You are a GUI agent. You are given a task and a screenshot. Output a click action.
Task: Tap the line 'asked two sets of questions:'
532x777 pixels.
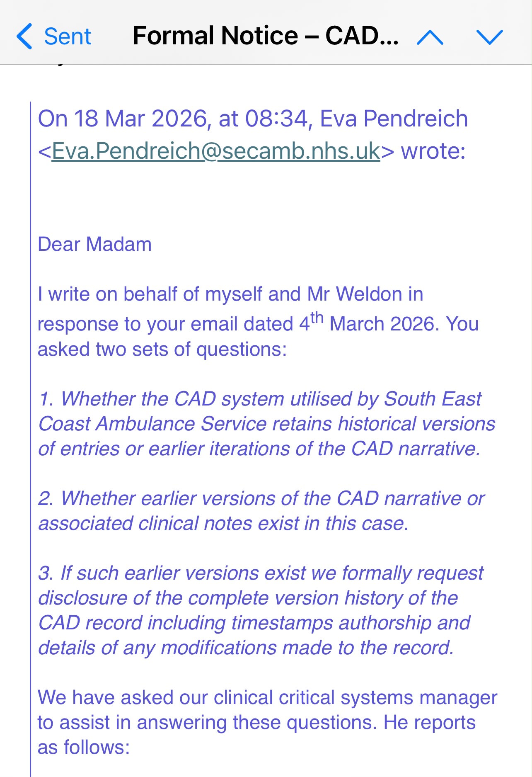tap(162, 350)
